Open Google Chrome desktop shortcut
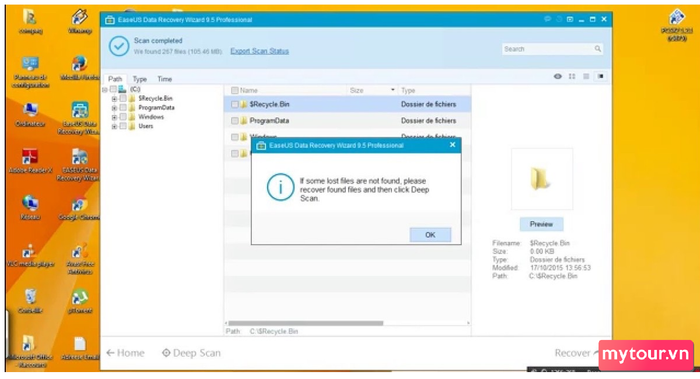The width and height of the screenshot is (700, 379). tap(79, 209)
